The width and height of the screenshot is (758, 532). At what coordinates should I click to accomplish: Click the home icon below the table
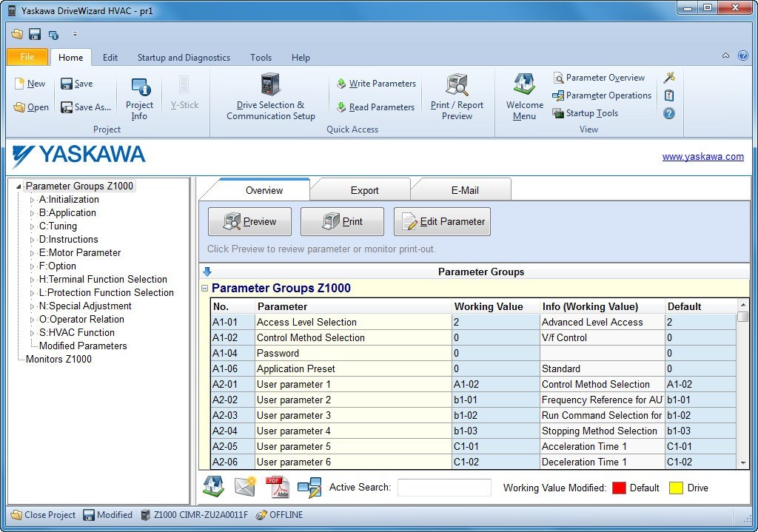tap(213, 487)
